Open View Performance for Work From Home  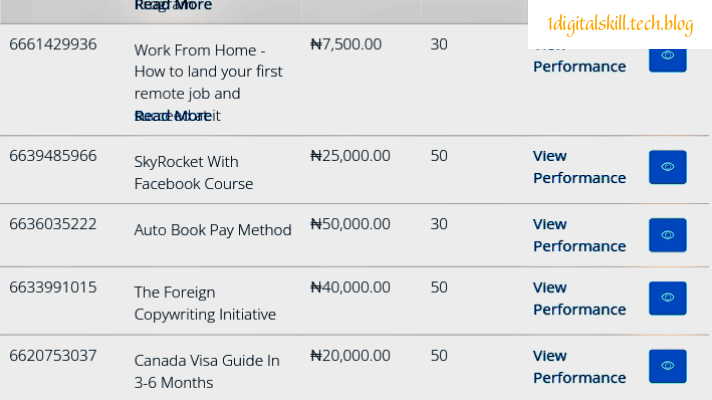pos(579,65)
